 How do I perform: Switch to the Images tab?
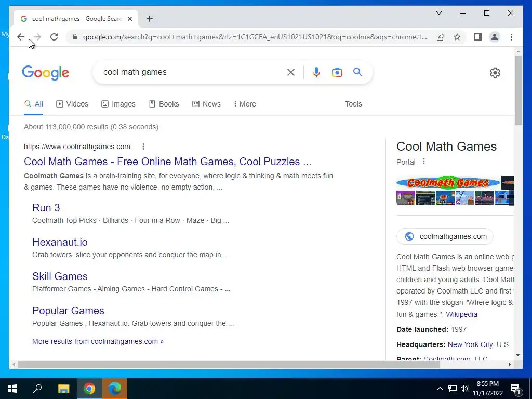[118, 104]
